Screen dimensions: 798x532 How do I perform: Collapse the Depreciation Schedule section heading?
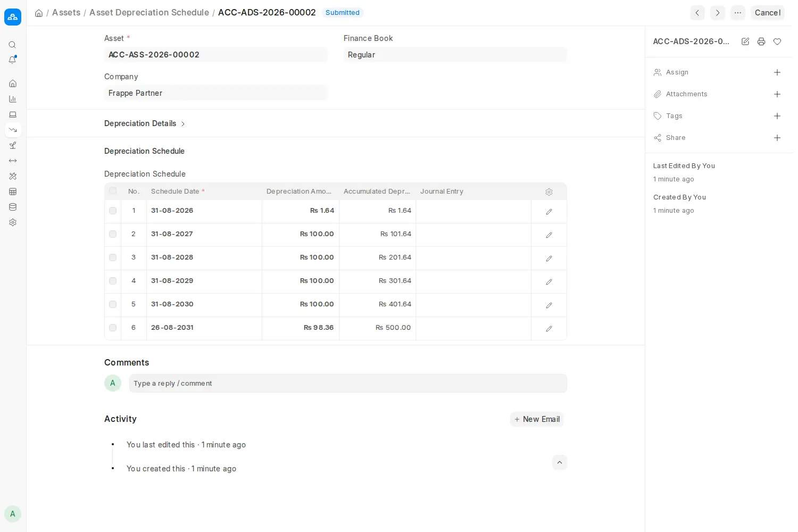pyautogui.click(x=144, y=151)
